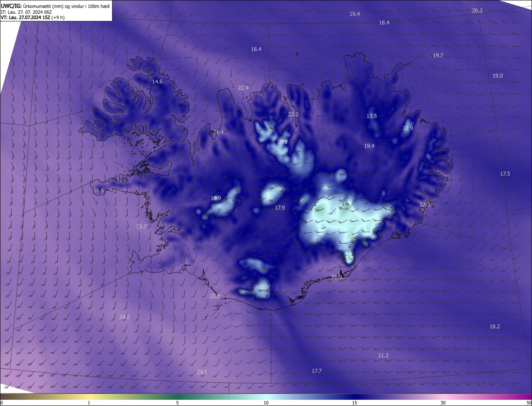The height and width of the screenshot is (406, 532).
Task: Select the VT valid time line 15Z
Action: tap(32, 17)
